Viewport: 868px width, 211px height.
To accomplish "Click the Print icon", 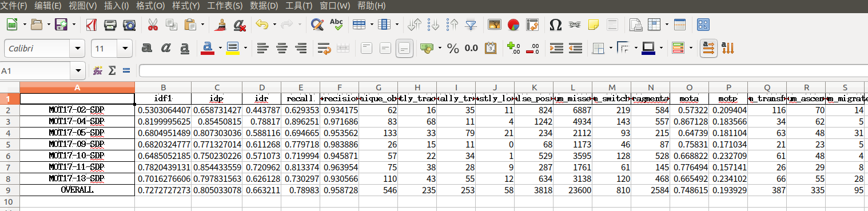I will click(x=110, y=25).
